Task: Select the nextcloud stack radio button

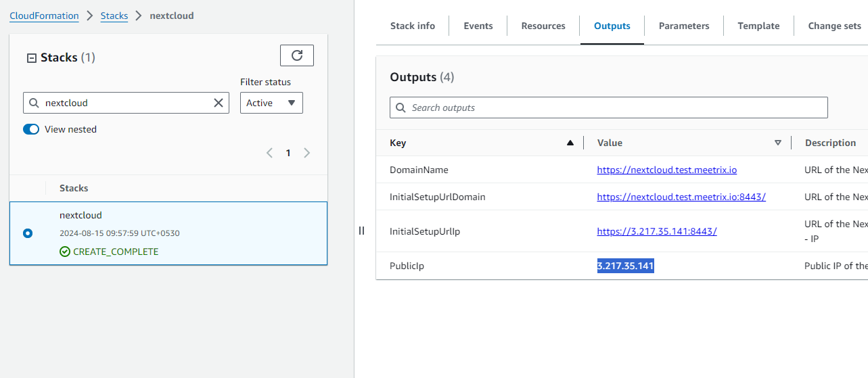Action: tap(28, 233)
